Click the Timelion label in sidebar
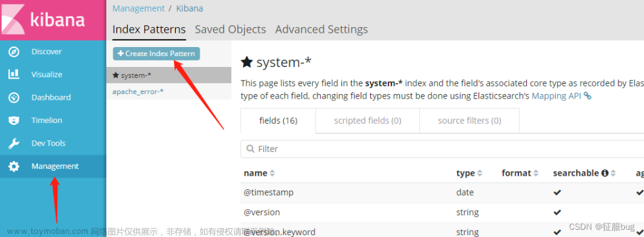Screen dimensions: 644x237 tap(47, 120)
